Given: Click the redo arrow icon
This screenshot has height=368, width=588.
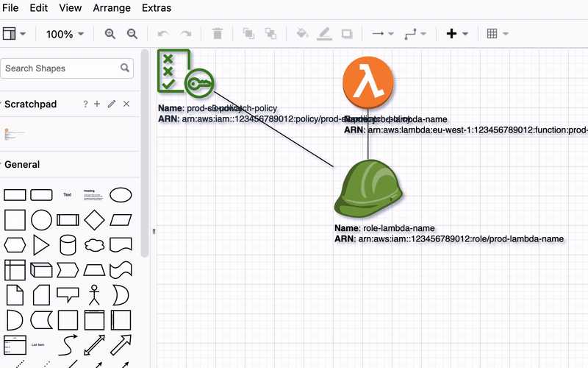Looking at the screenshot, I should click(x=186, y=34).
